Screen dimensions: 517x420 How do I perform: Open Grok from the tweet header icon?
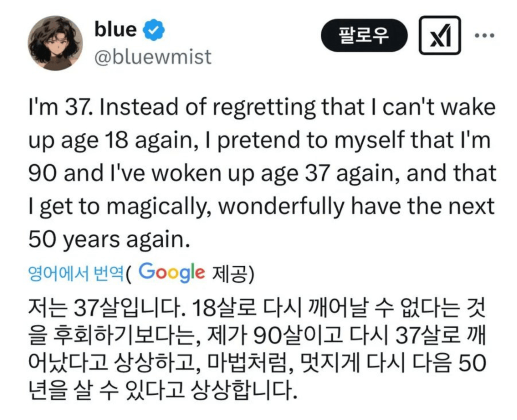click(439, 36)
